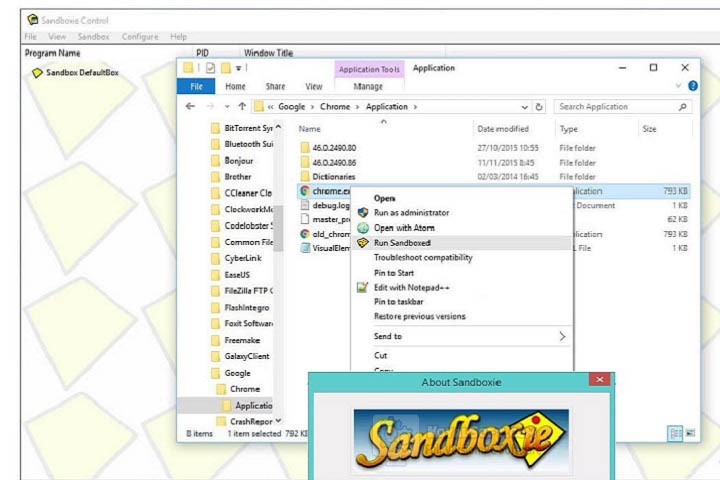The width and height of the screenshot is (720, 480).
Task: Open the File menu in Sandboxie Control
Action: click(30, 37)
